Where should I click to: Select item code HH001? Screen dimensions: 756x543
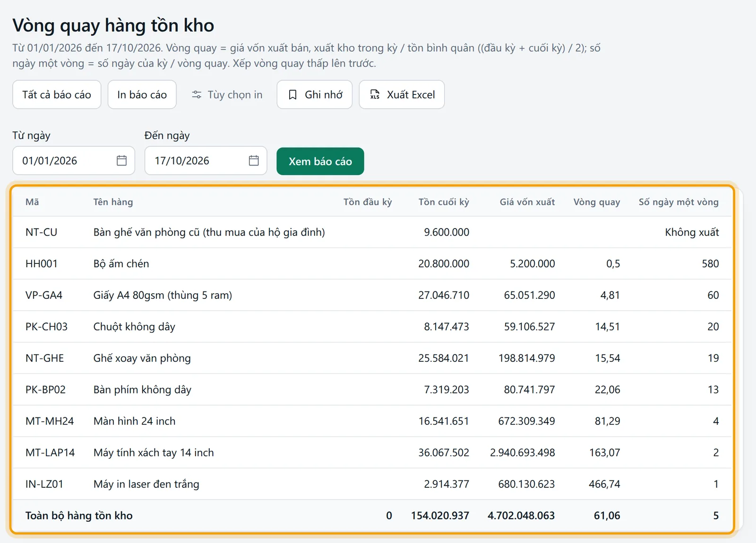click(42, 263)
